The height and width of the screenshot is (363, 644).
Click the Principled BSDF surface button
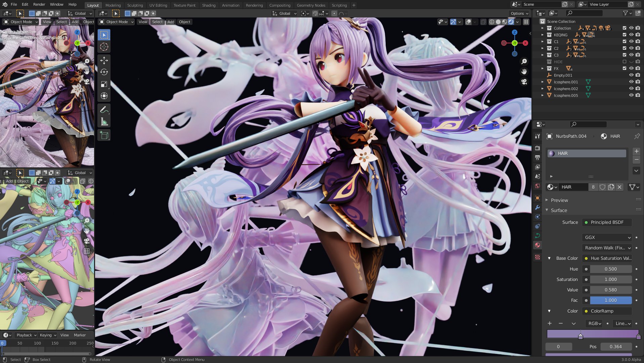[x=607, y=222]
